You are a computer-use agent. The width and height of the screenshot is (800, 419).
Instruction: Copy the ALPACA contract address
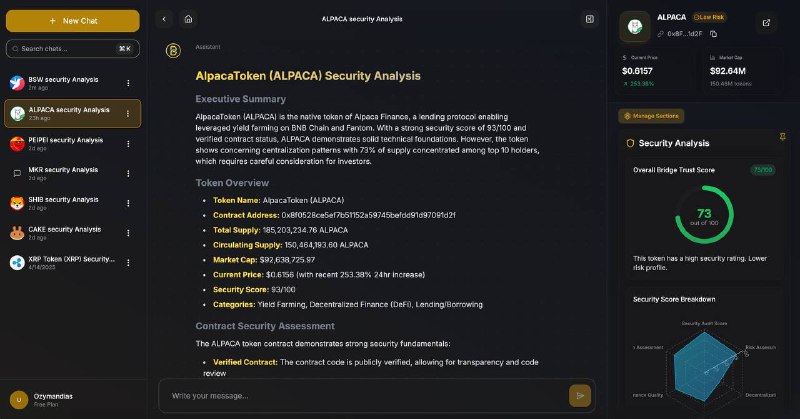click(713, 34)
